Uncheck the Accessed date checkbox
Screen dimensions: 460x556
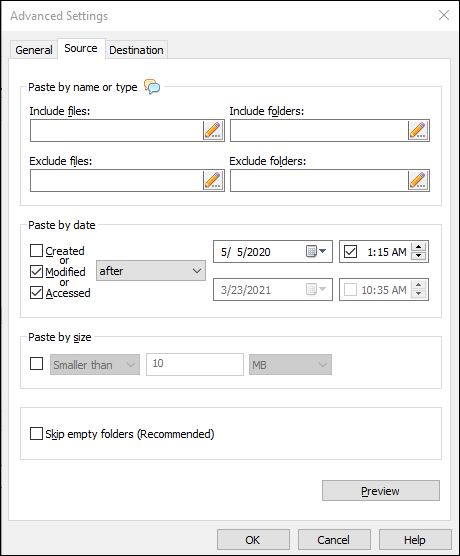36,293
